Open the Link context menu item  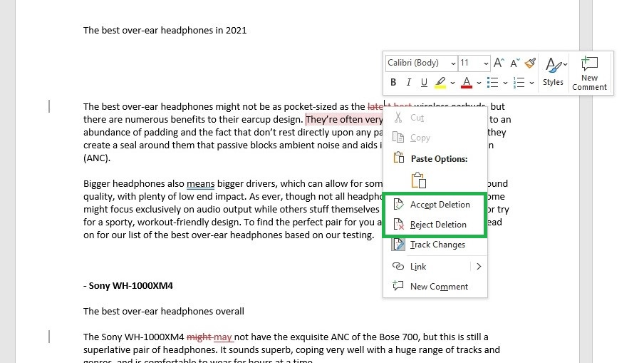tap(435, 267)
